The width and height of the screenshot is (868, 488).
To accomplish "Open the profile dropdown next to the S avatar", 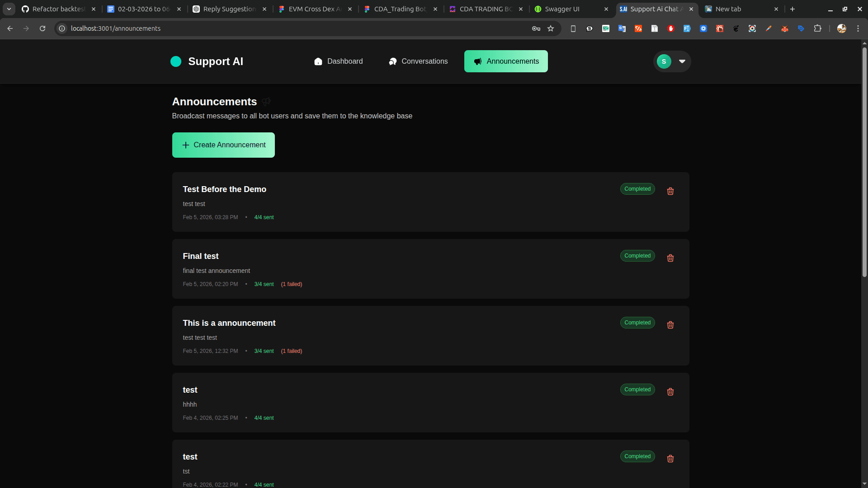I will pyautogui.click(x=682, y=61).
